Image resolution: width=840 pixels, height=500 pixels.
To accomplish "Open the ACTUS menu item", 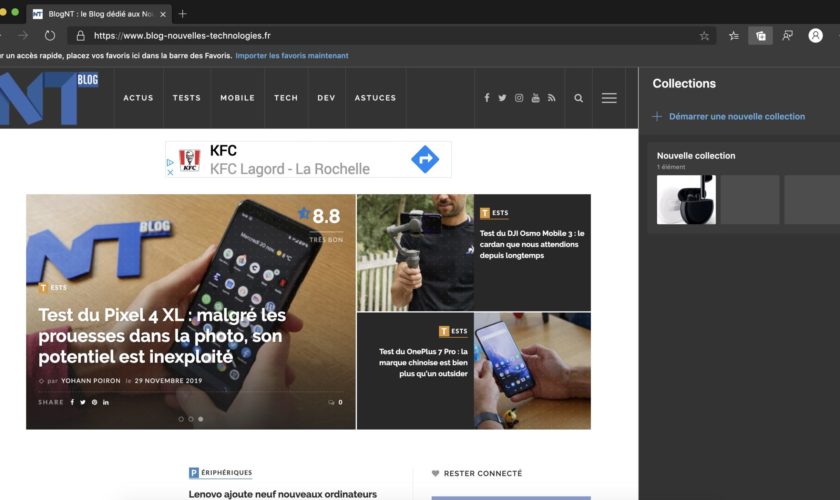I will [138, 98].
